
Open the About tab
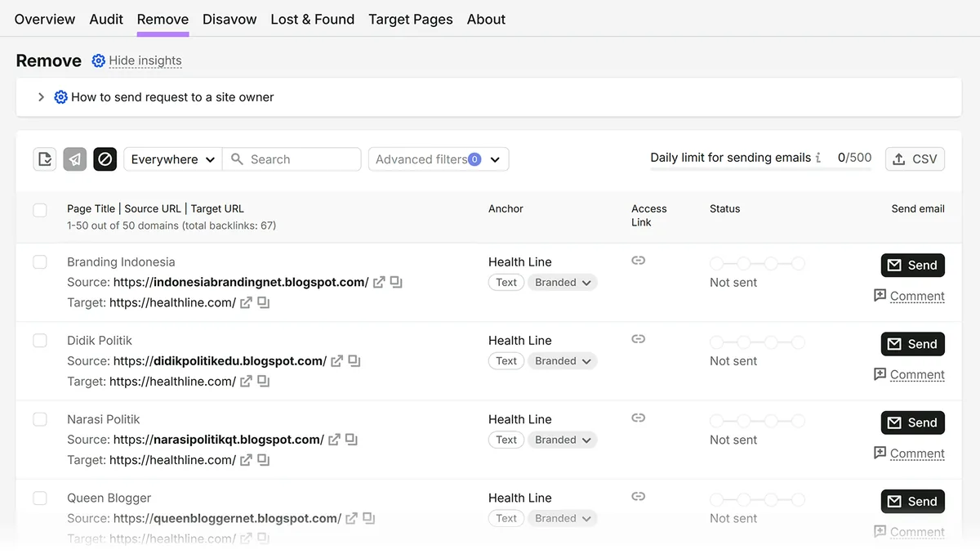487,19
